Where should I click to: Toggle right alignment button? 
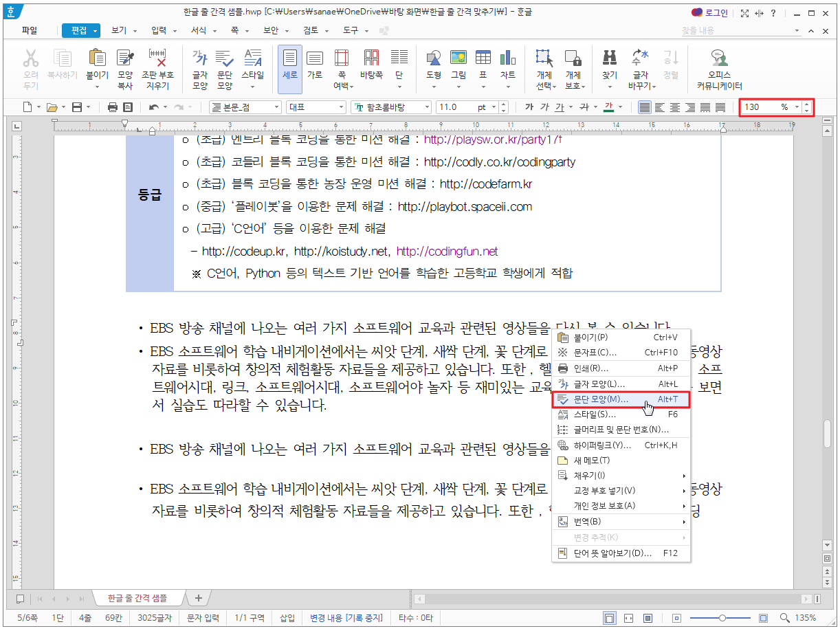tap(690, 107)
